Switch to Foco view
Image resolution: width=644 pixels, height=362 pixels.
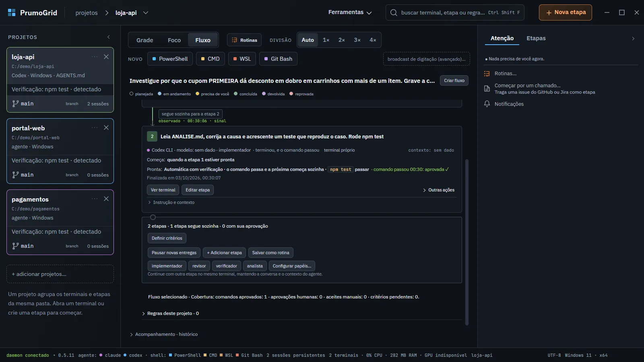(174, 40)
